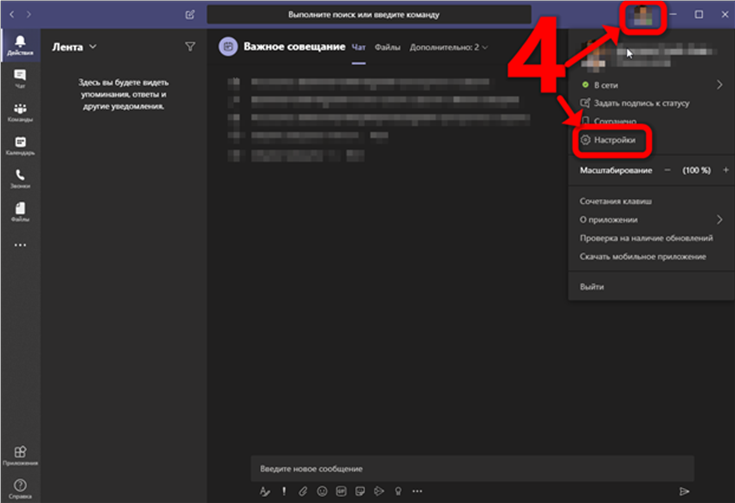Select Задать подпись к статусу
Image resolution: width=735 pixels, height=503 pixels.
[635, 103]
